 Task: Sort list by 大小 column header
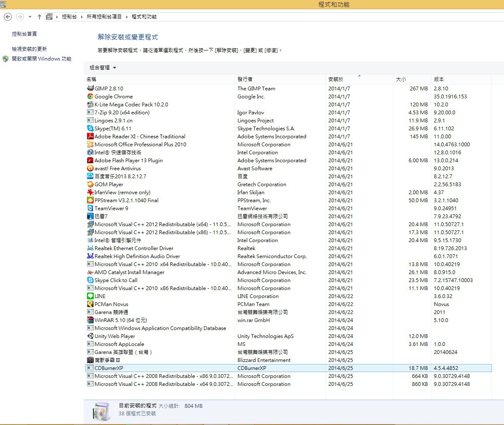pos(412,79)
